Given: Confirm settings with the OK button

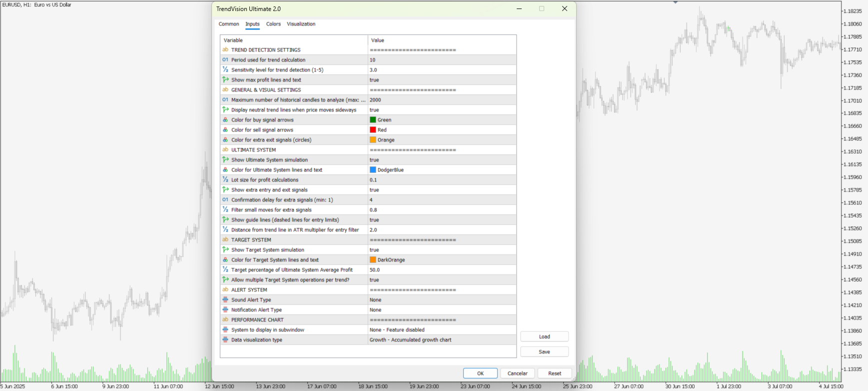Looking at the screenshot, I should (x=480, y=373).
